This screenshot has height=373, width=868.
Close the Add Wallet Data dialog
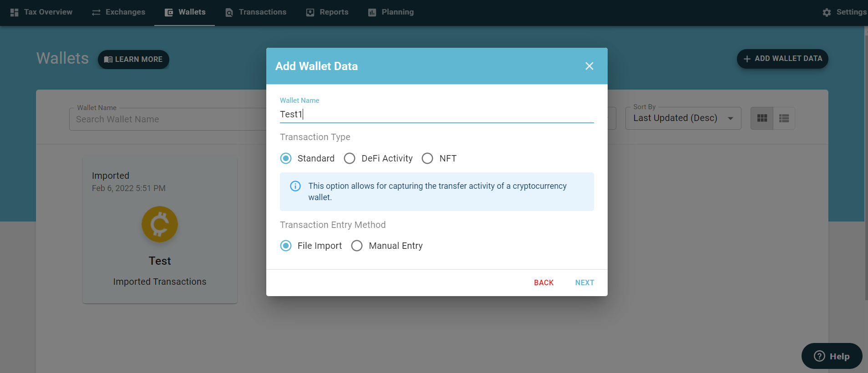[x=589, y=66]
